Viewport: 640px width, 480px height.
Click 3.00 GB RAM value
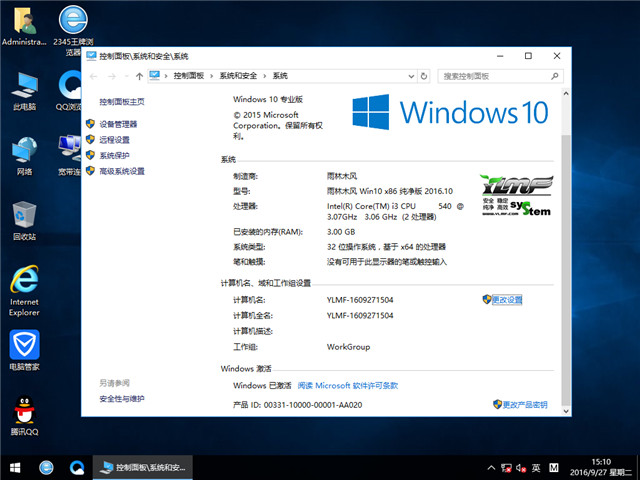pos(341,232)
